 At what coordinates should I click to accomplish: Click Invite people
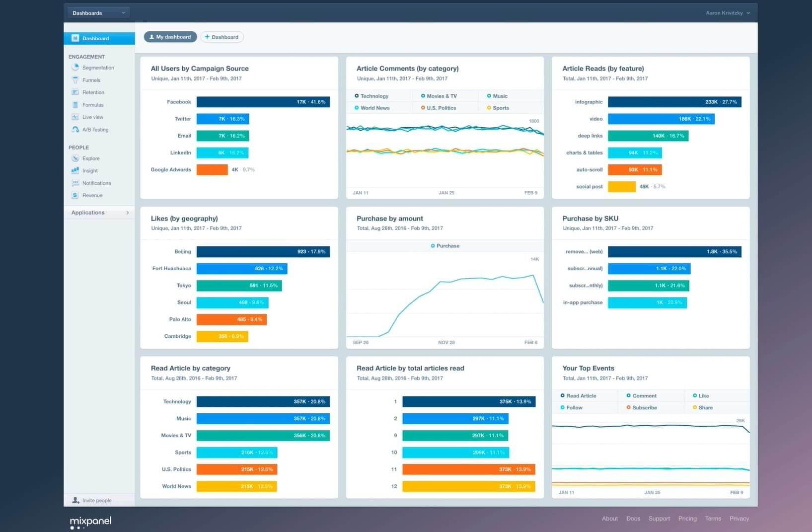point(97,500)
